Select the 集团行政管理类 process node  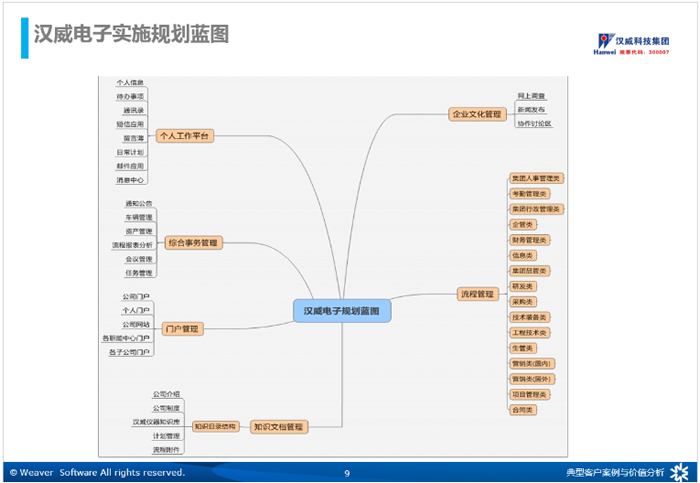(536, 209)
